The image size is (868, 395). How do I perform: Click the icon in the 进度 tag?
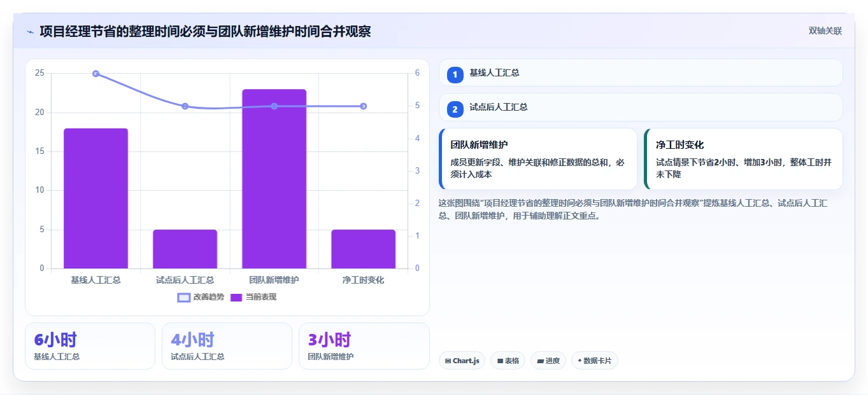click(541, 361)
